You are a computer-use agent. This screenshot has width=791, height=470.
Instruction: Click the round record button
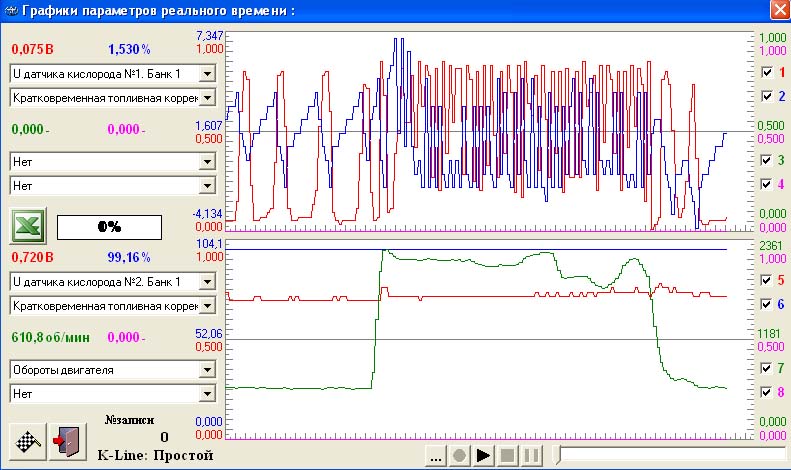460,456
